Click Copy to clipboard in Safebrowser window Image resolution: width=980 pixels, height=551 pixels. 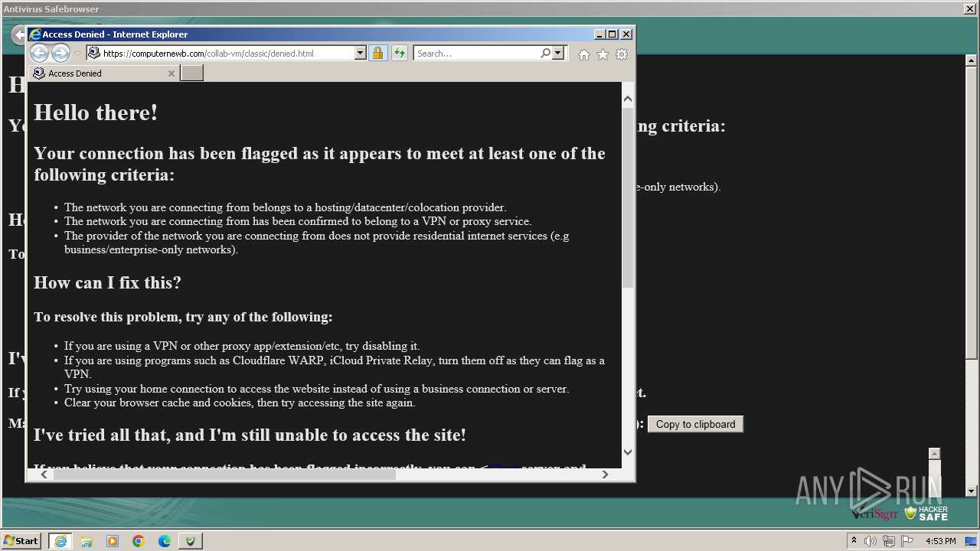(695, 424)
